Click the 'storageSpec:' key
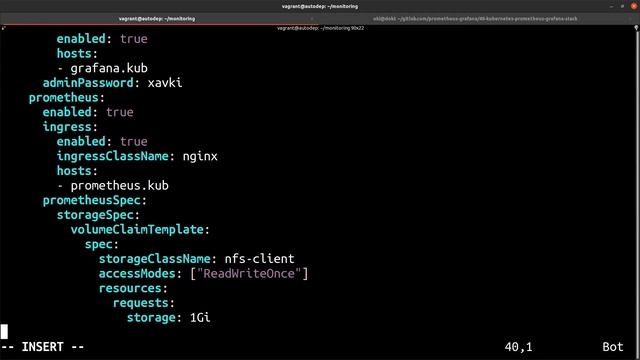 (x=98, y=215)
